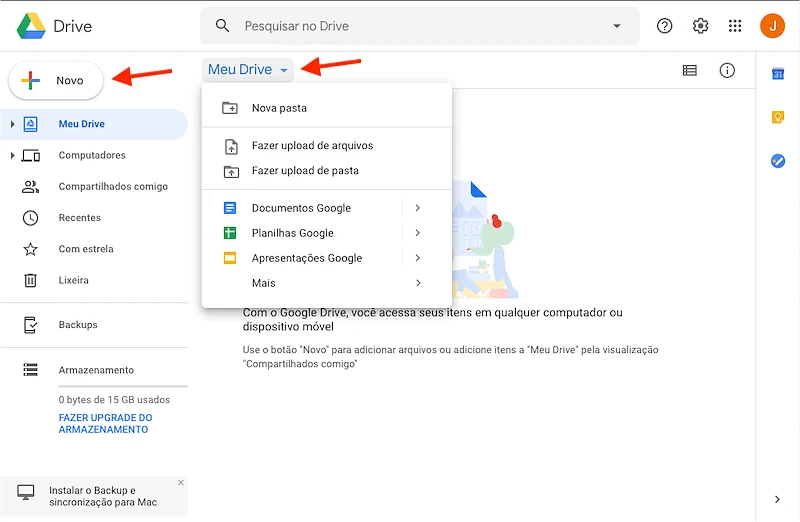Expand the Documentos Google submenu arrow
800x522 pixels.
[x=418, y=208]
